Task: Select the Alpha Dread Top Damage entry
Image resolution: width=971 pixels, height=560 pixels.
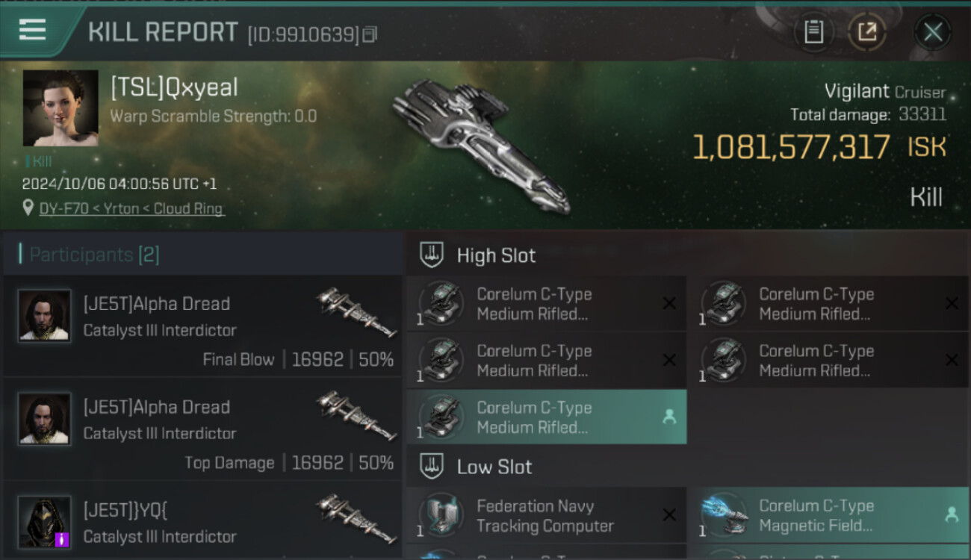Action: [203, 429]
